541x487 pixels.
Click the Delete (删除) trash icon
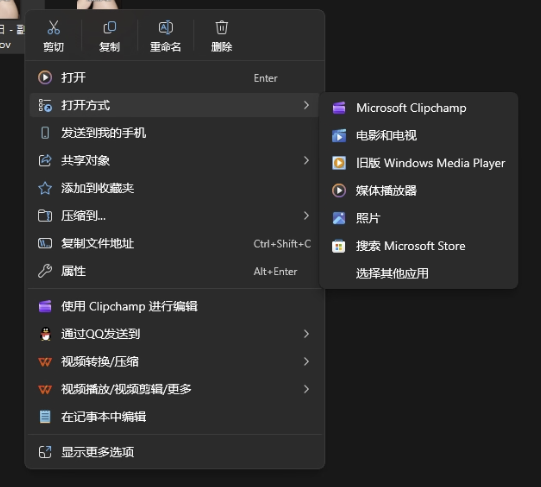pyautogui.click(x=222, y=27)
